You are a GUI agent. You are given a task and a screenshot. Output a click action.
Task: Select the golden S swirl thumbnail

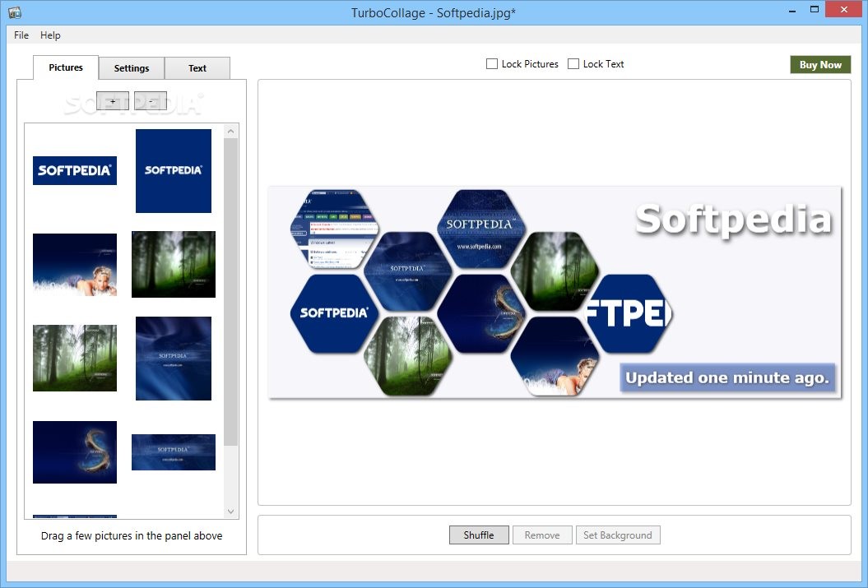[75, 452]
